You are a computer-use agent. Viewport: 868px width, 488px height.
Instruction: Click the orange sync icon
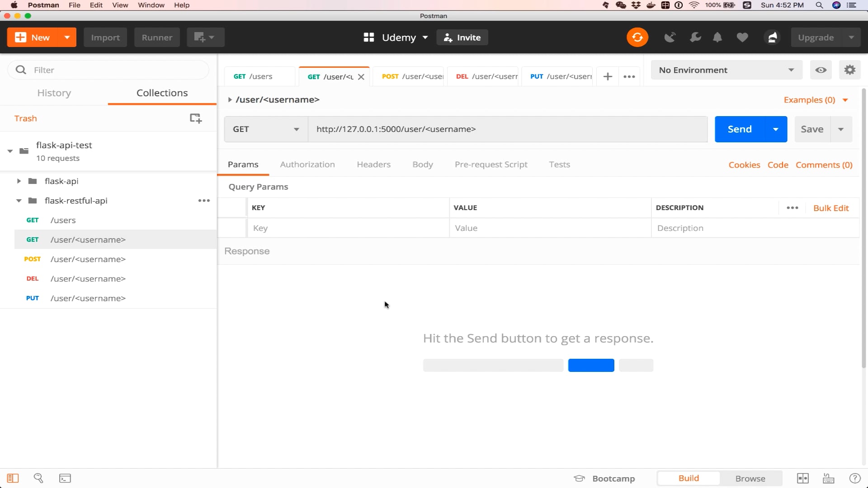637,38
